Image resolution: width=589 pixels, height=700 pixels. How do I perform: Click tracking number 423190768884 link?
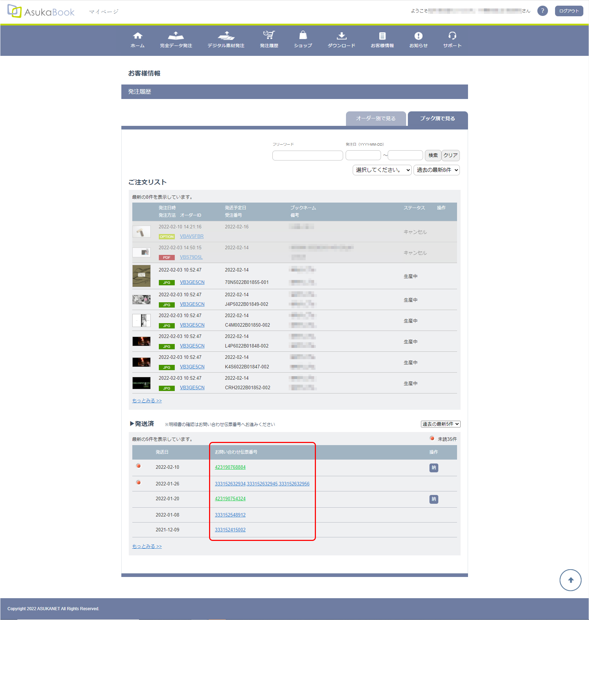coord(230,467)
